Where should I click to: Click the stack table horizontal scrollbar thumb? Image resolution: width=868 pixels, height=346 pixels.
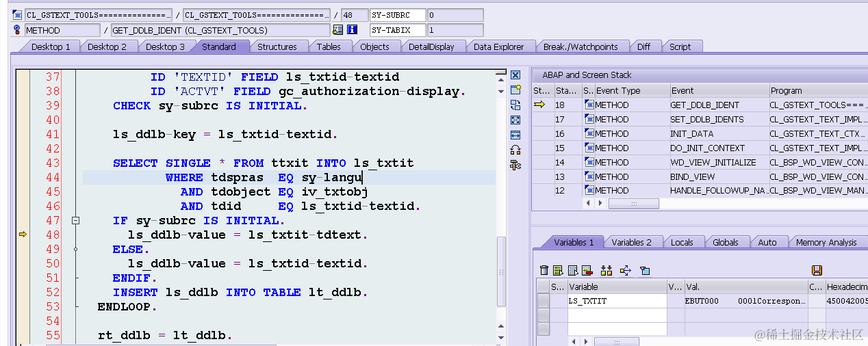[x=633, y=203]
